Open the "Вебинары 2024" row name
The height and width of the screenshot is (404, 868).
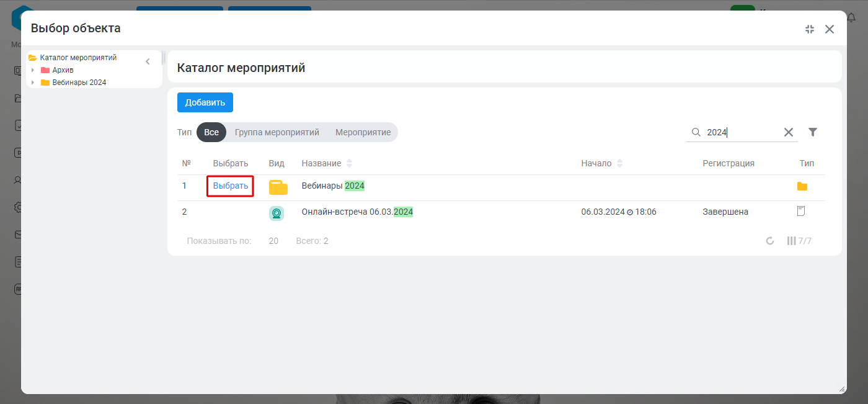tap(333, 186)
